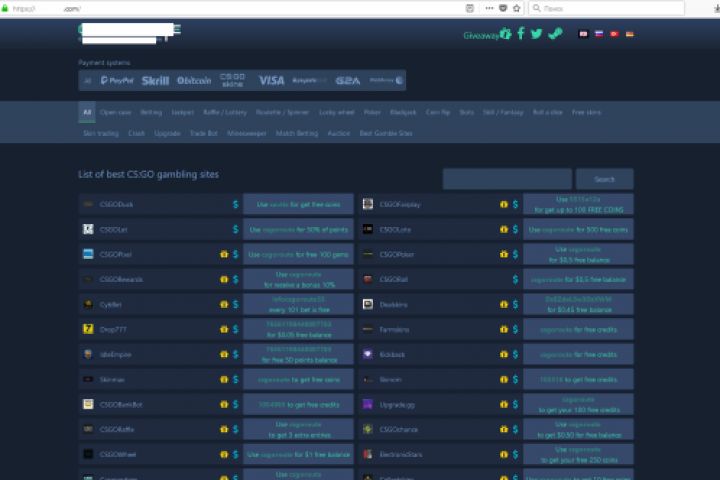
Task: Click the padlock icon in address bar
Action: pyautogui.click(x=5, y=8)
